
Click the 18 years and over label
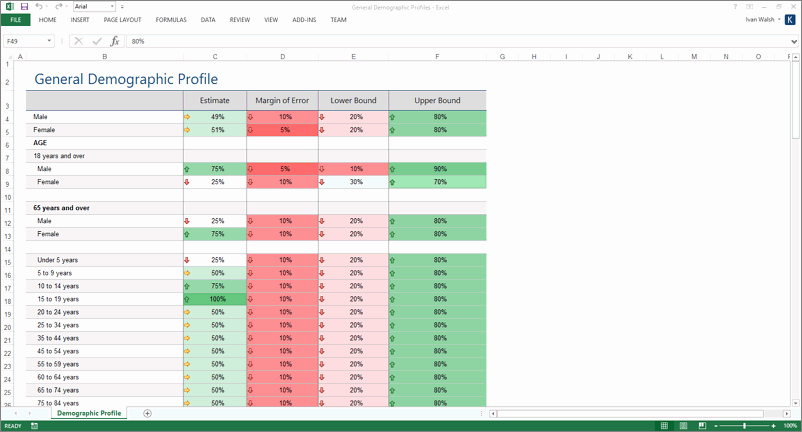tap(59, 156)
